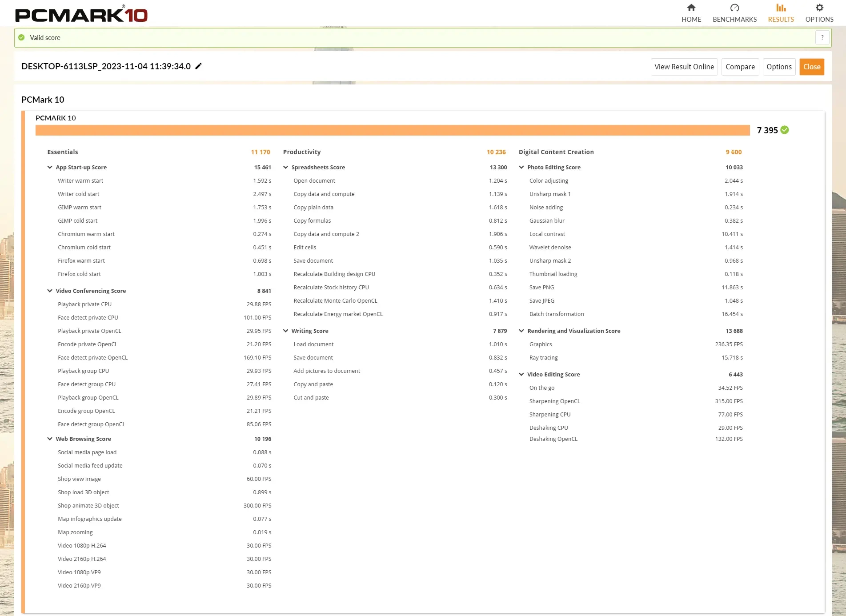Switch to the OPTIONS tab label
This screenshot has height=616, width=846.
pyautogui.click(x=819, y=20)
